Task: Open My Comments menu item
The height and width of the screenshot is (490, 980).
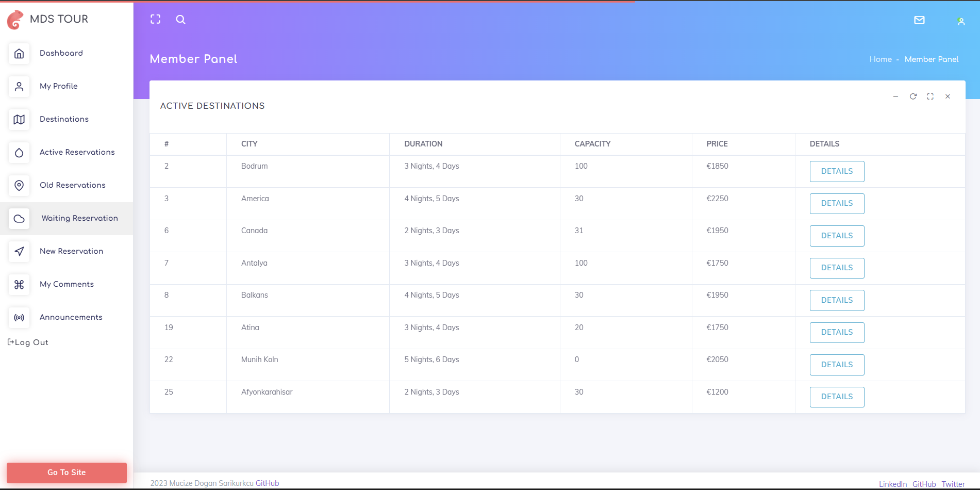Action: [x=67, y=284]
